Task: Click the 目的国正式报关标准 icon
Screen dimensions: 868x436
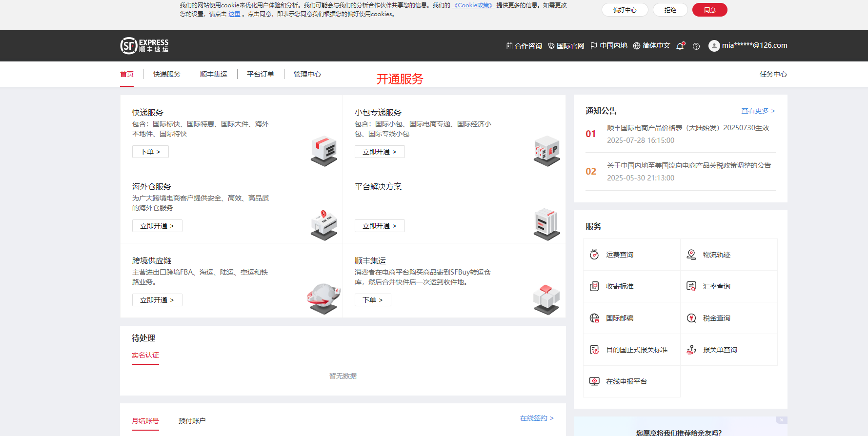Action: [594, 350]
